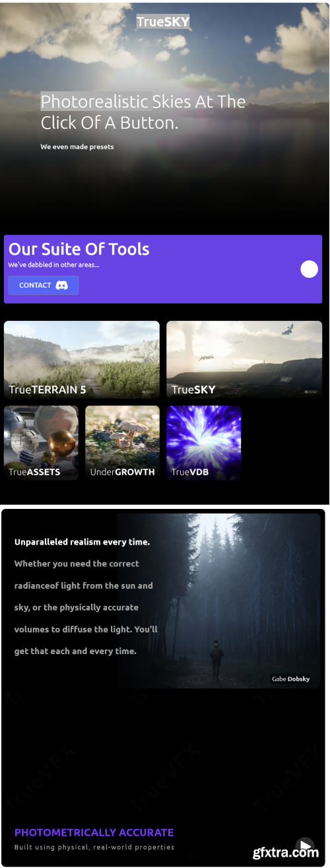The height and width of the screenshot is (868, 330).
Task: Click the Gabe Dobsky credit label
Action: [x=290, y=679]
